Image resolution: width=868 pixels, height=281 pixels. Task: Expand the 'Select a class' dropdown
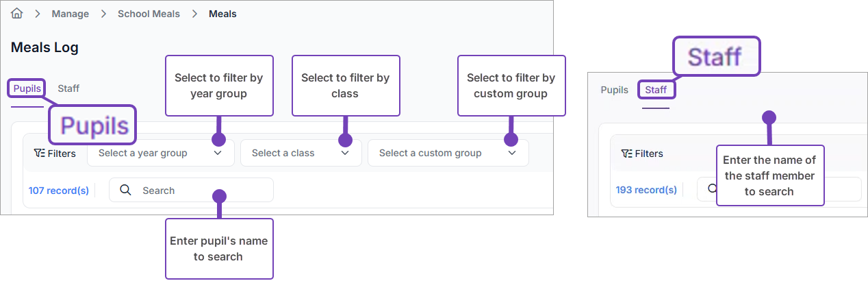pos(301,154)
